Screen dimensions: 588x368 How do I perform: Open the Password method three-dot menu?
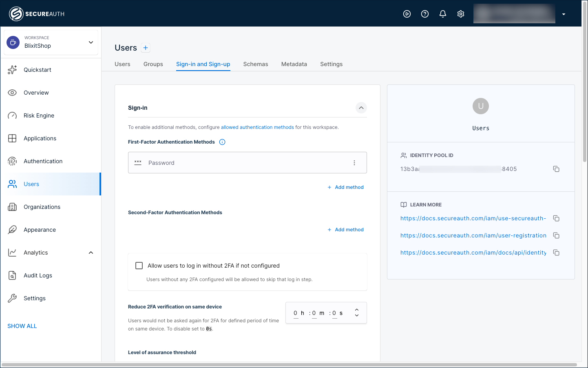[354, 163]
